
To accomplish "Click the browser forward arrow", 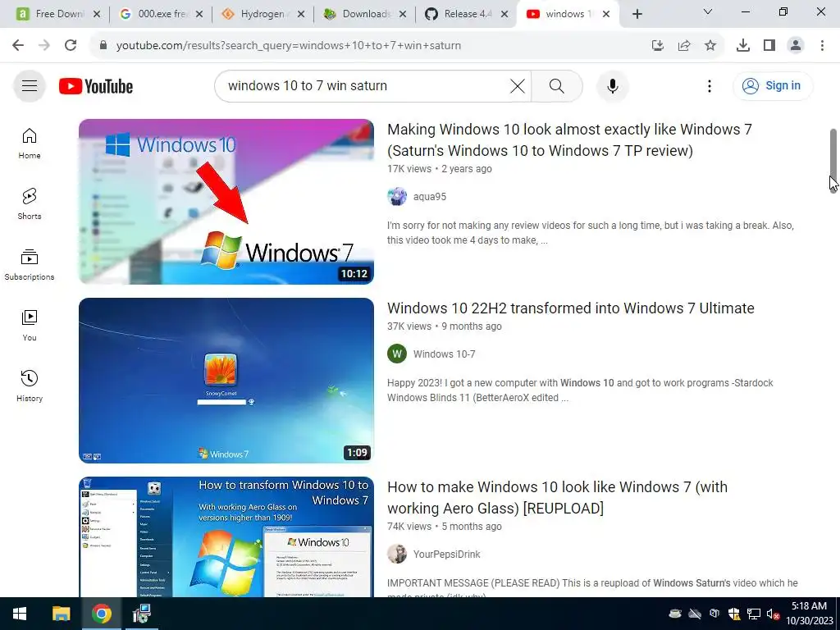I will click(x=44, y=46).
